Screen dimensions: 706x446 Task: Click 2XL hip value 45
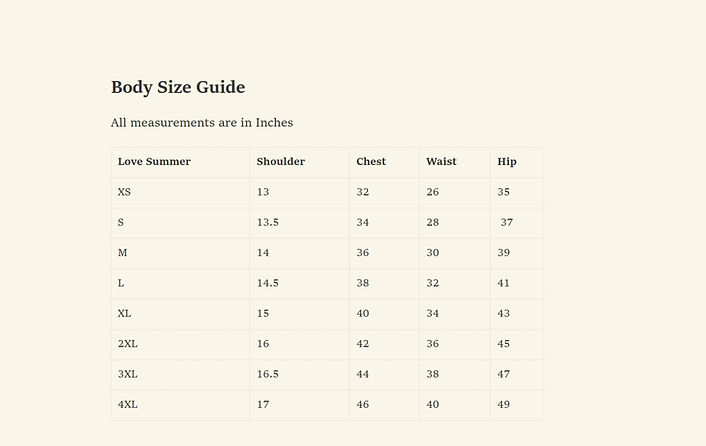point(504,344)
